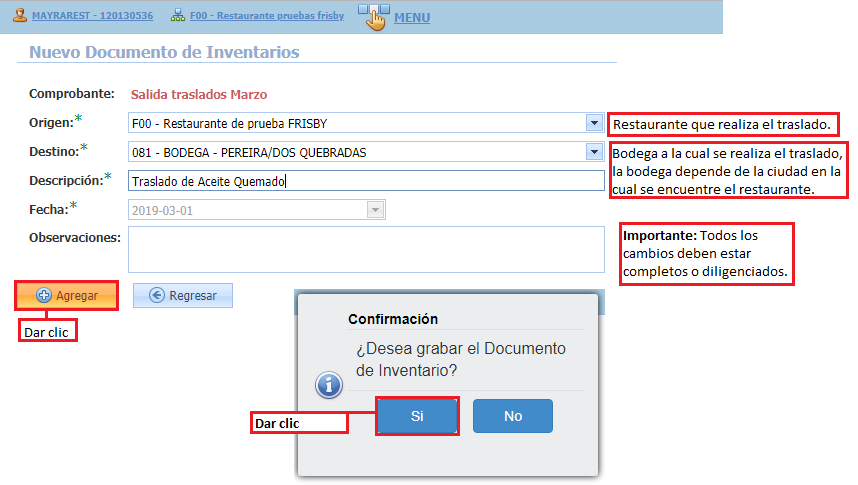This screenshot has width=858, height=485.
Task: Focus the Descripción text field
Action: point(366,181)
